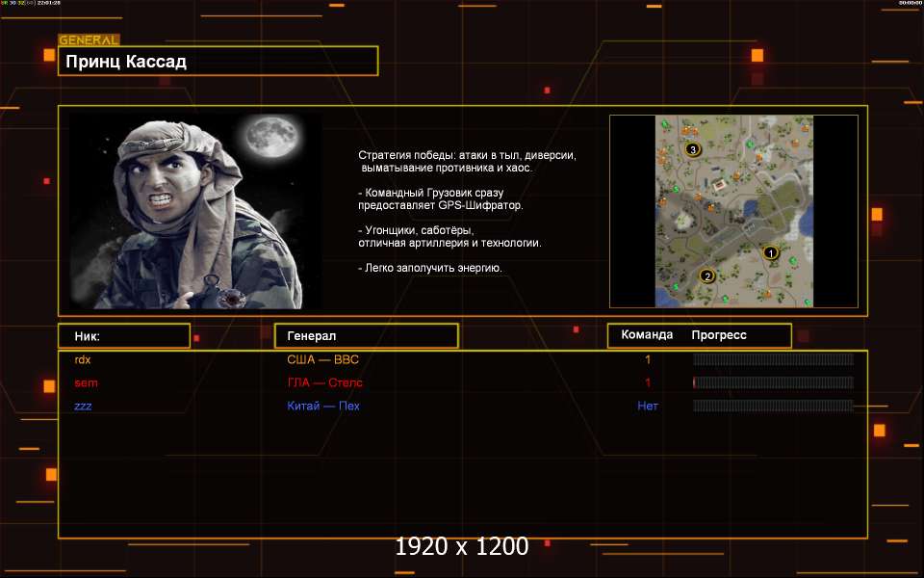This screenshot has height=578, width=924.
Task: Click the loading progress bar for rdx
Action: pyautogui.click(x=773, y=359)
